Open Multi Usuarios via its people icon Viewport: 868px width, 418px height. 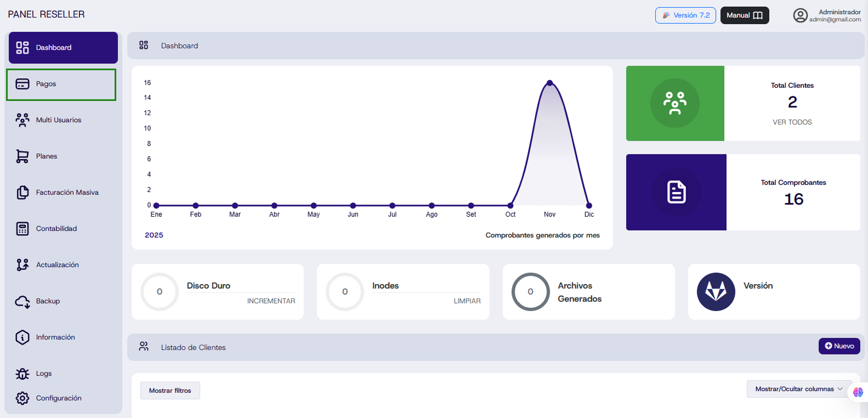click(x=22, y=120)
